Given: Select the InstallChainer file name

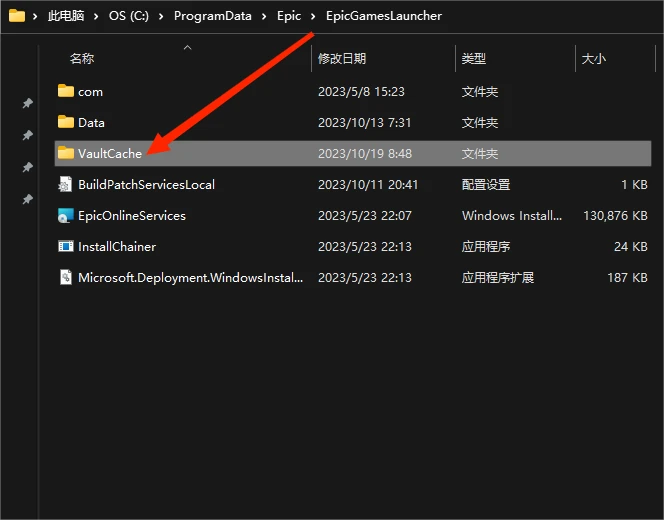Looking at the screenshot, I should (x=117, y=246).
